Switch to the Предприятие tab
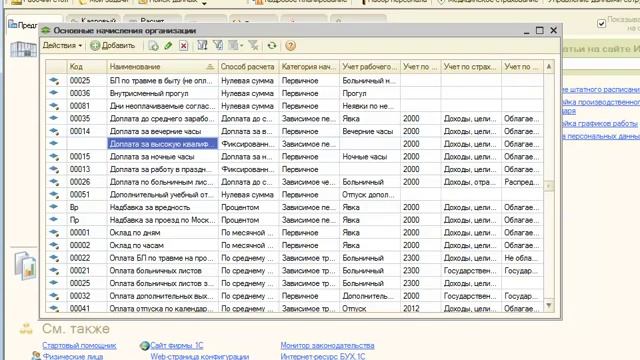The height and width of the screenshot is (360, 640). coord(23,25)
